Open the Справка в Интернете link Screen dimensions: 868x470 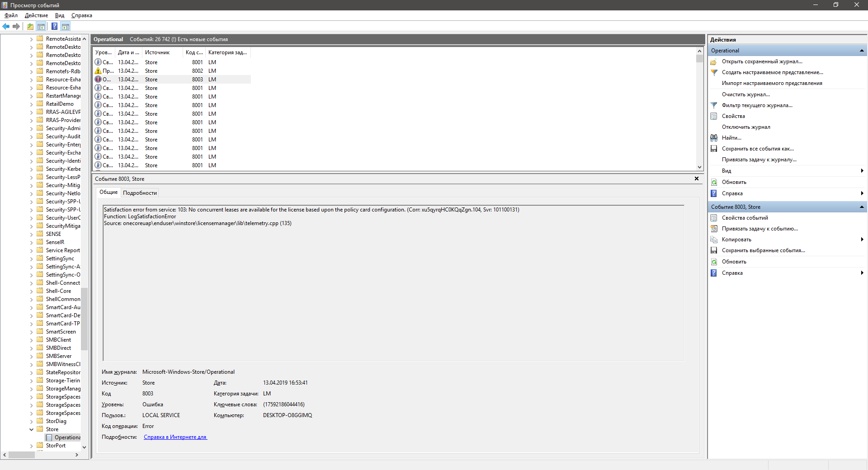[x=175, y=437]
